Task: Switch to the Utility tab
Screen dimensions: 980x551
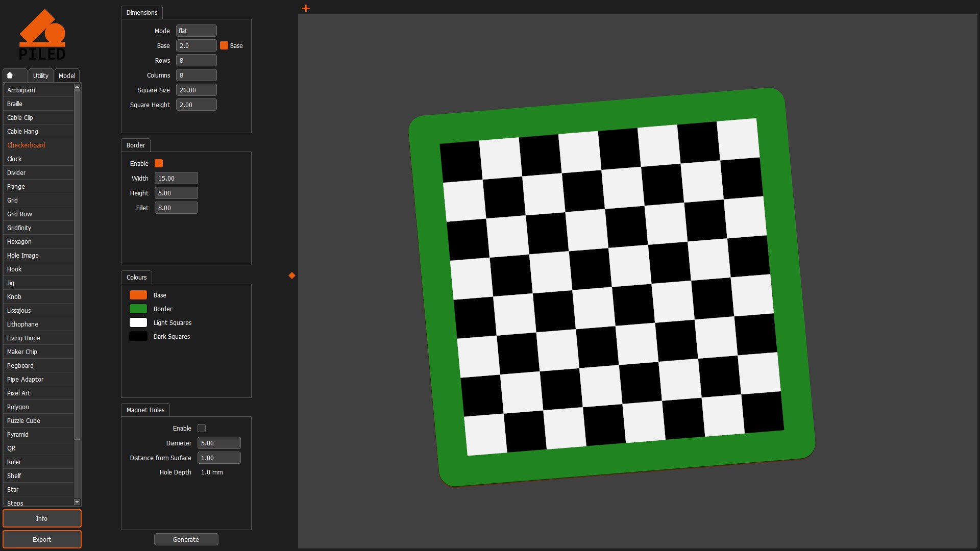Action: 41,76
